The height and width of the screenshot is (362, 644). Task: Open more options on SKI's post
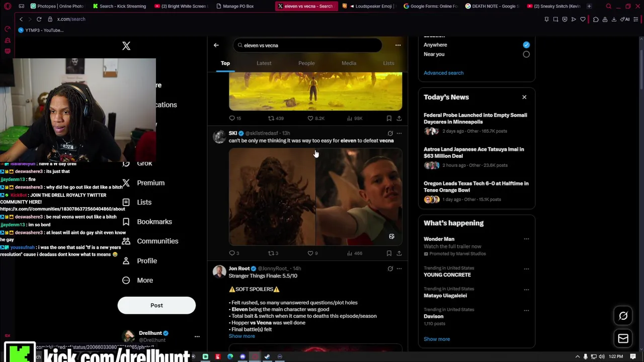pyautogui.click(x=399, y=133)
